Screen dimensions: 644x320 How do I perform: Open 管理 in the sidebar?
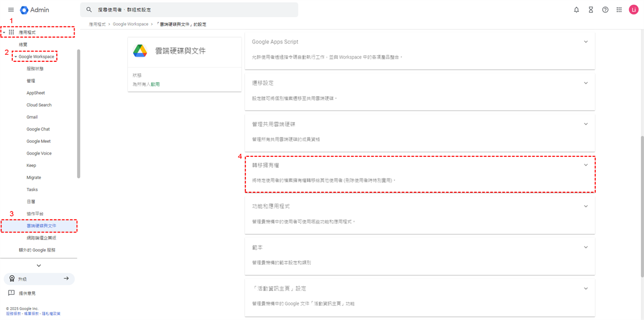tap(31, 81)
